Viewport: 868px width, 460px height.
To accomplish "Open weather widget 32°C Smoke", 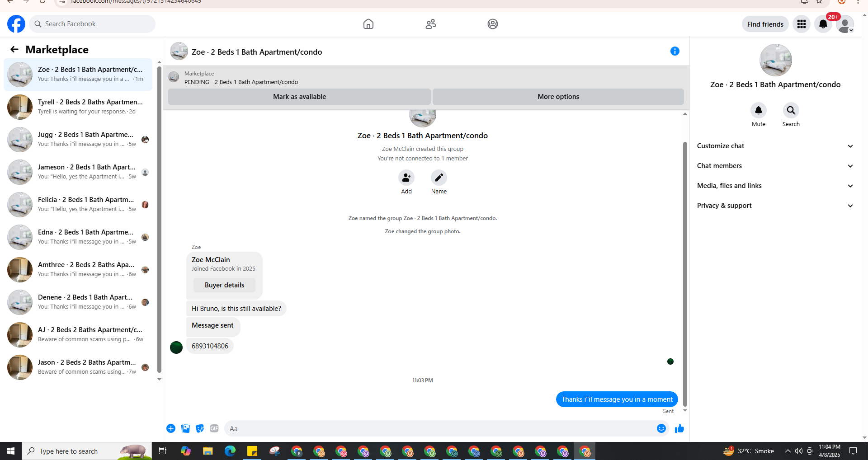I will click(x=749, y=451).
